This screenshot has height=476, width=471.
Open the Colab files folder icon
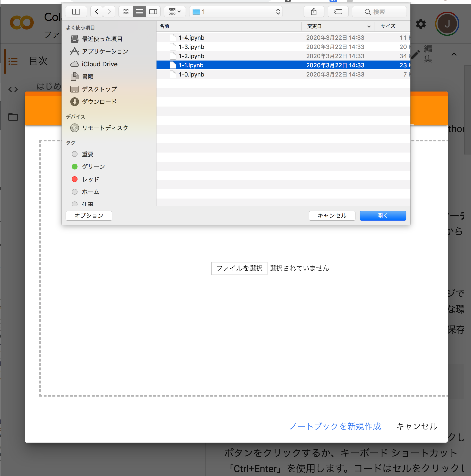pyautogui.click(x=13, y=117)
